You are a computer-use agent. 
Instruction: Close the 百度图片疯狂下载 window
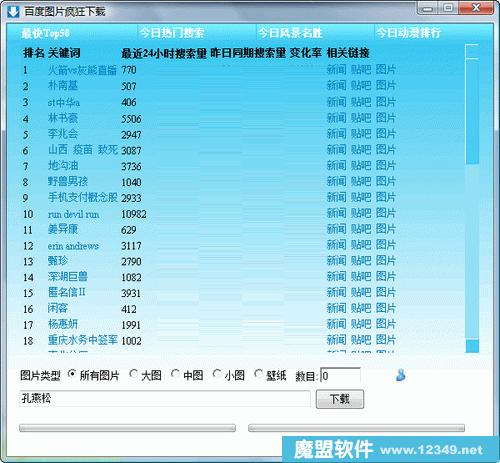pyautogui.click(x=476, y=8)
